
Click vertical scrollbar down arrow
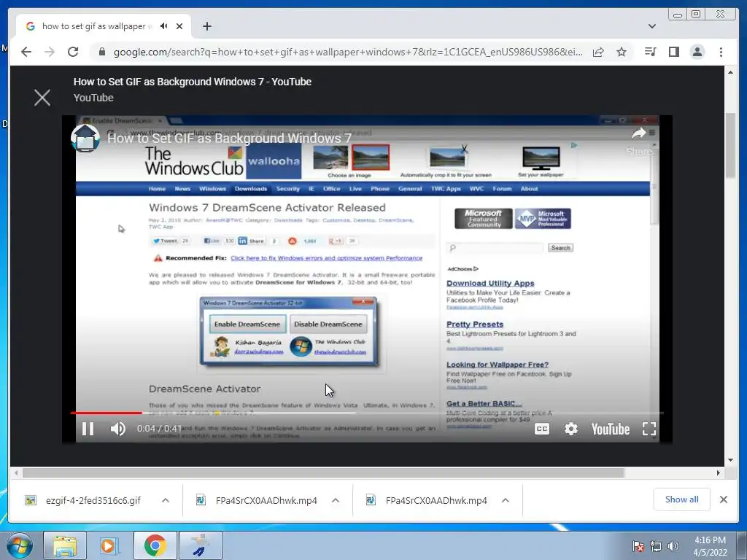pos(730,460)
